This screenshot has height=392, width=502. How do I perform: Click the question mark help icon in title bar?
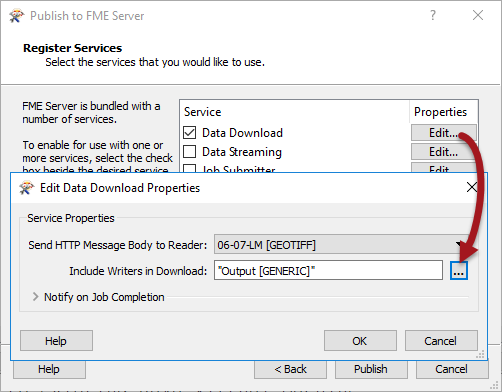tap(433, 15)
